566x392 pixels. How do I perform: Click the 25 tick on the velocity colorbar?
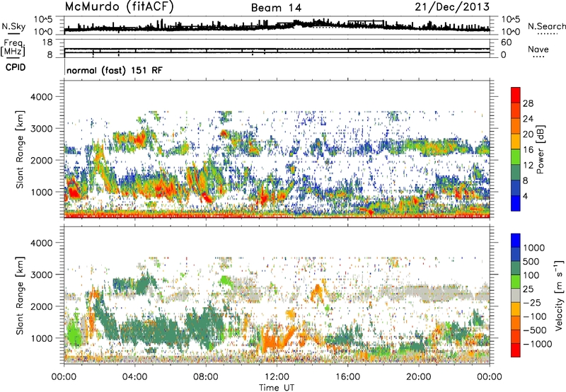(529, 289)
